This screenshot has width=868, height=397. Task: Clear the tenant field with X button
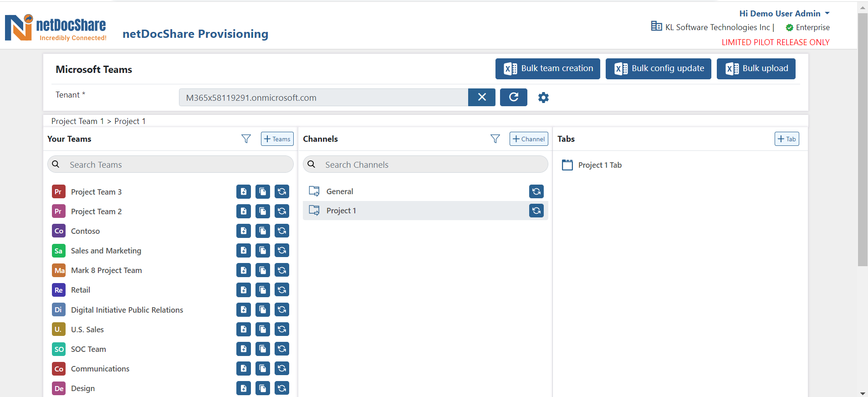tap(482, 97)
